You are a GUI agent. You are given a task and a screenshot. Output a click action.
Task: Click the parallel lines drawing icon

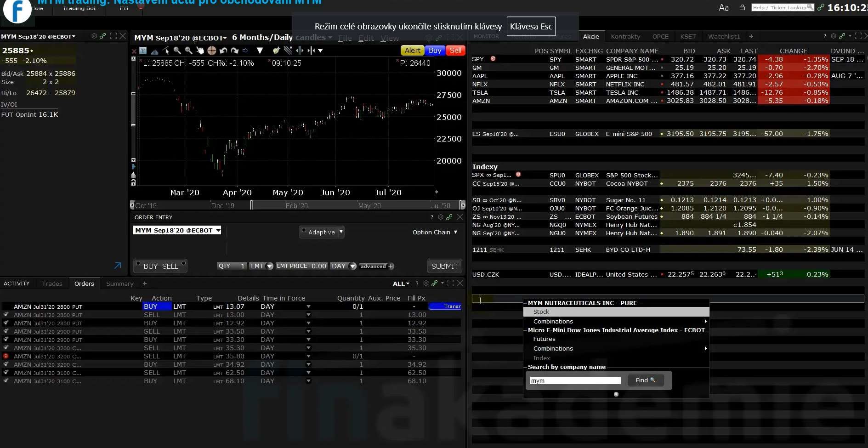288,51
